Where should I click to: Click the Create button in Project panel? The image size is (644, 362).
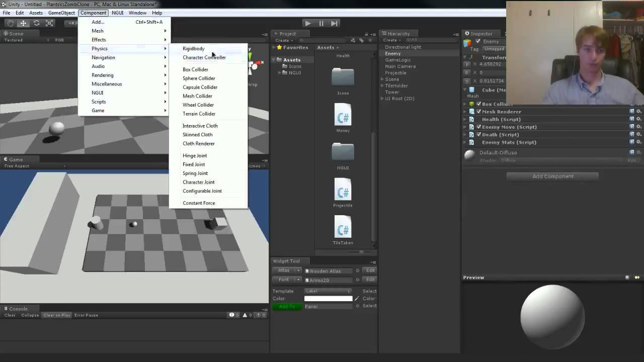coord(283,40)
